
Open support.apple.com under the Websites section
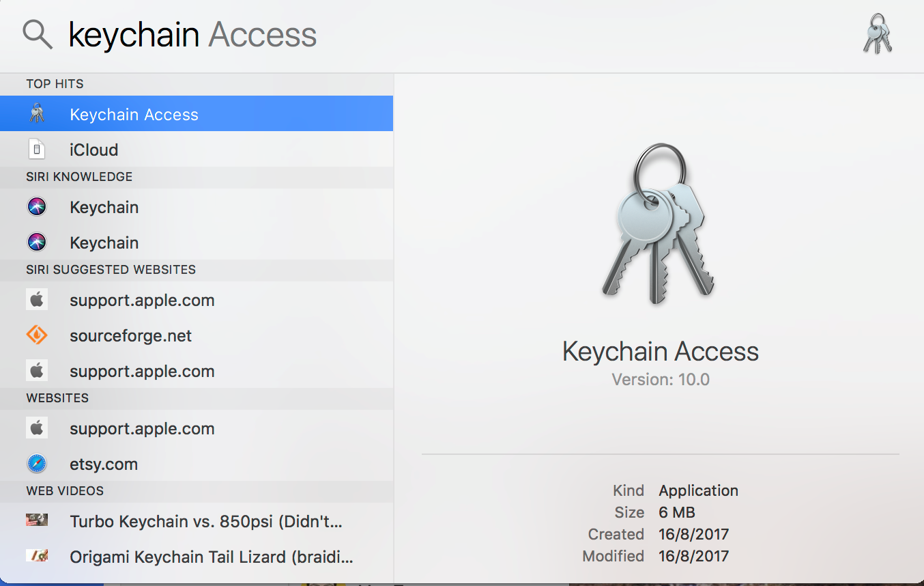point(142,429)
